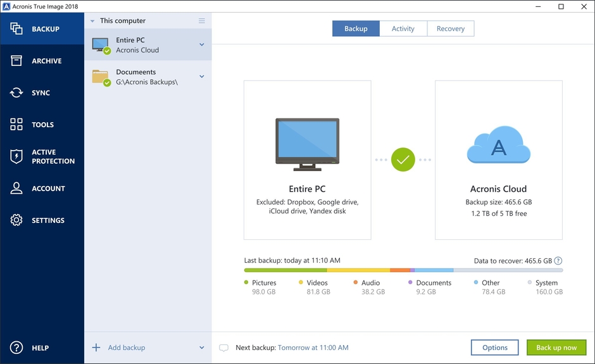Viewport: 595px width, 364px height.
Task: Click the Acronis Cloud destination box
Action: [x=499, y=160]
